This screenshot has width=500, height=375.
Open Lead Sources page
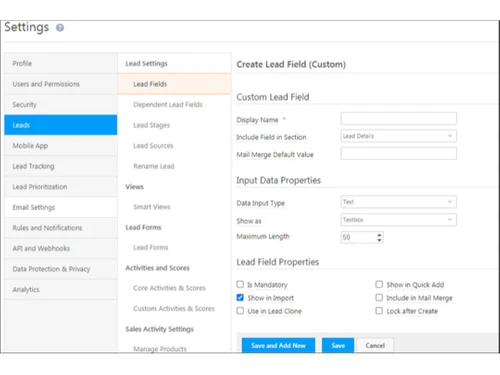pyautogui.click(x=153, y=146)
